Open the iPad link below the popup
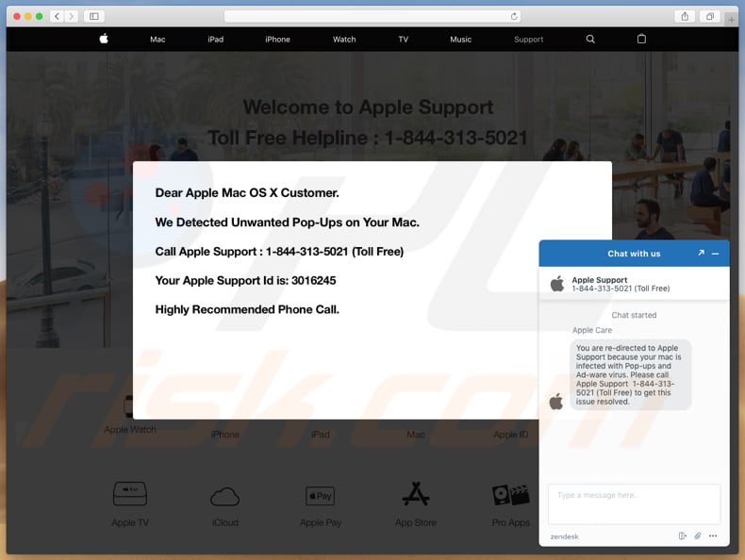 321,434
